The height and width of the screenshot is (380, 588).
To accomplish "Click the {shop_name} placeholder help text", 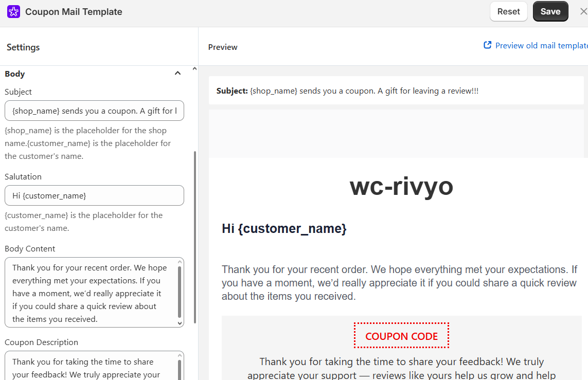I will (x=88, y=143).
